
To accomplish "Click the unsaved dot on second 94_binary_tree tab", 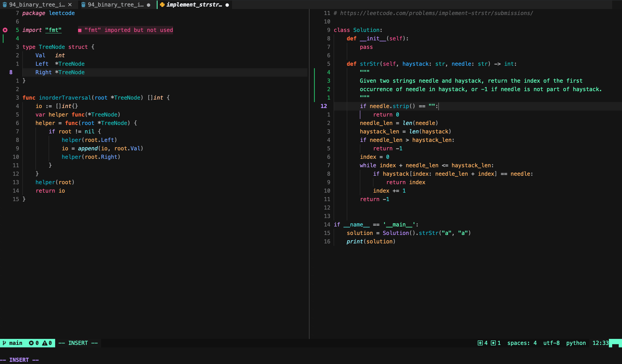I will pyautogui.click(x=149, y=5).
